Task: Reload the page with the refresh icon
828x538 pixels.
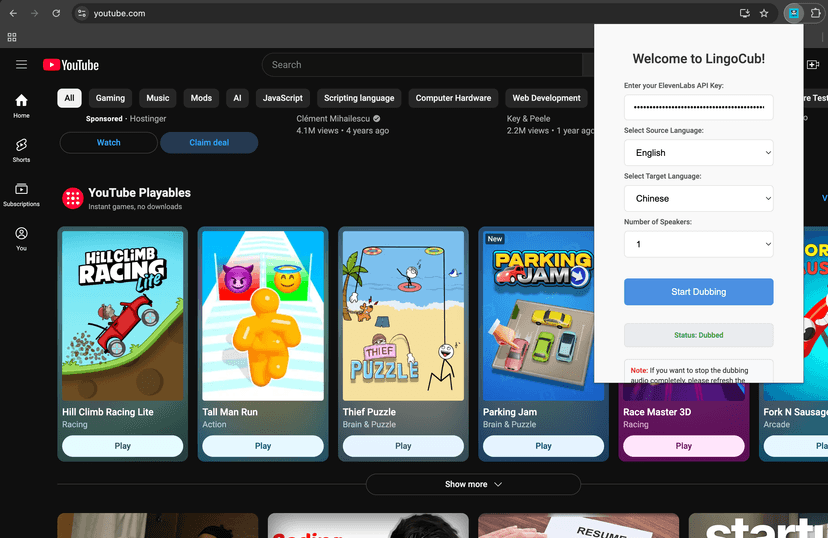Action: [x=56, y=13]
